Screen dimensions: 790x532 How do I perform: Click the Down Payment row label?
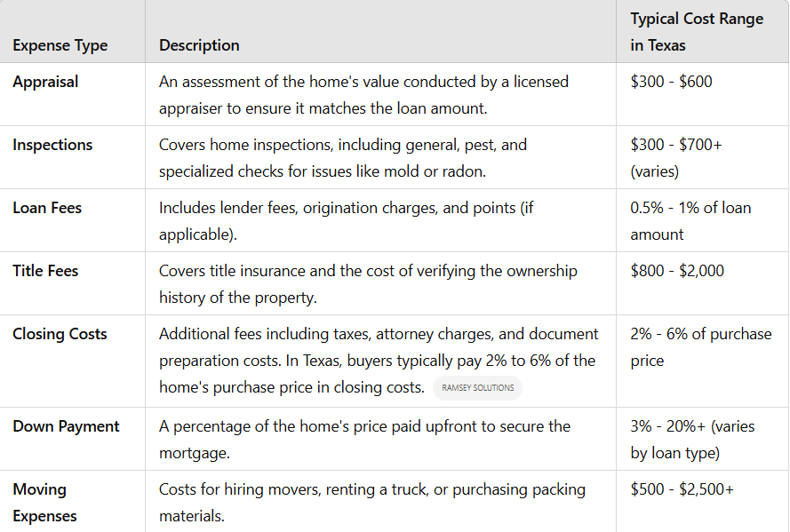[x=66, y=426]
